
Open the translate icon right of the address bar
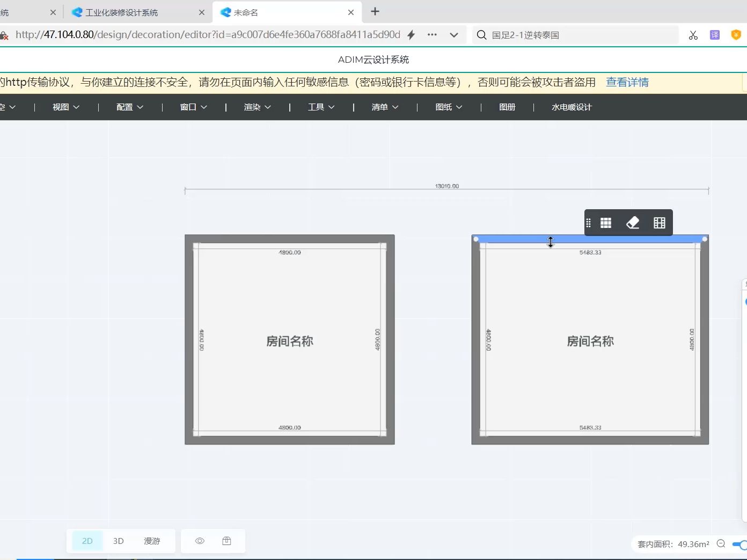click(714, 34)
